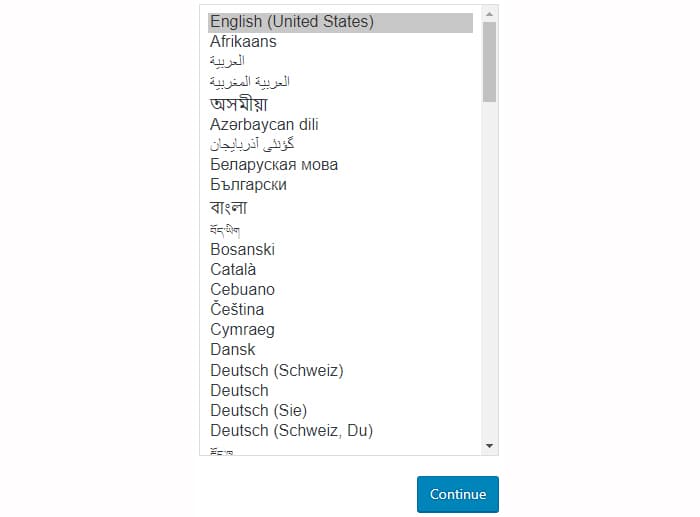
Task: Click the scrollbar up arrow
Action: click(x=489, y=14)
